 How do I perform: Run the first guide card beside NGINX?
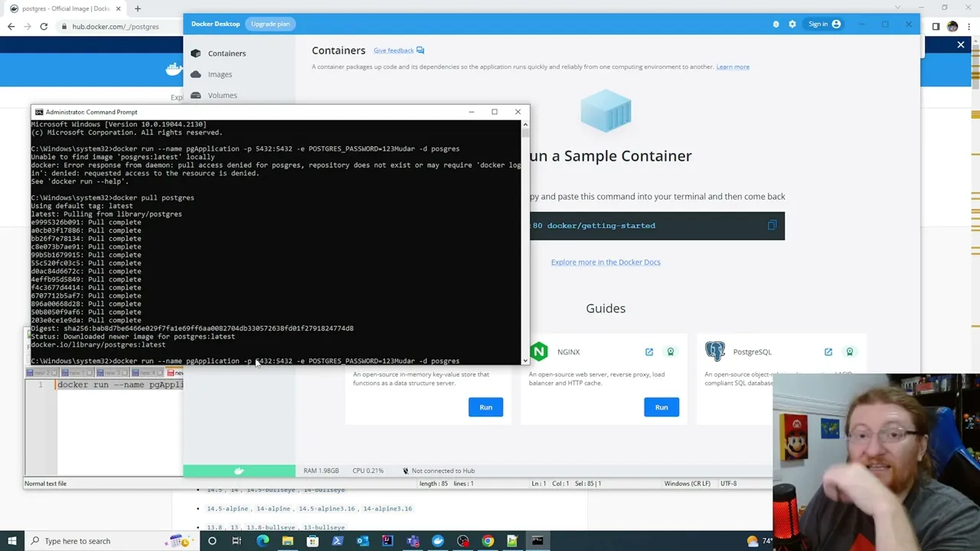pyautogui.click(x=485, y=407)
